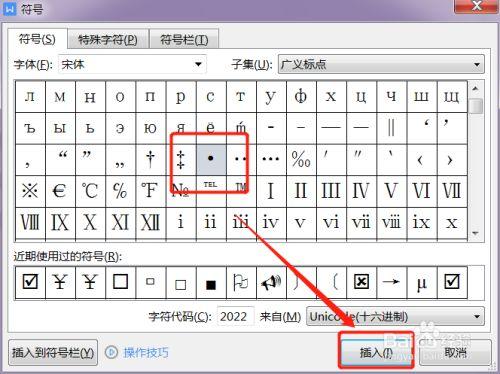Pick recent µ symbol
The height and width of the screenshot is (374, 500).
pos(421,282)
